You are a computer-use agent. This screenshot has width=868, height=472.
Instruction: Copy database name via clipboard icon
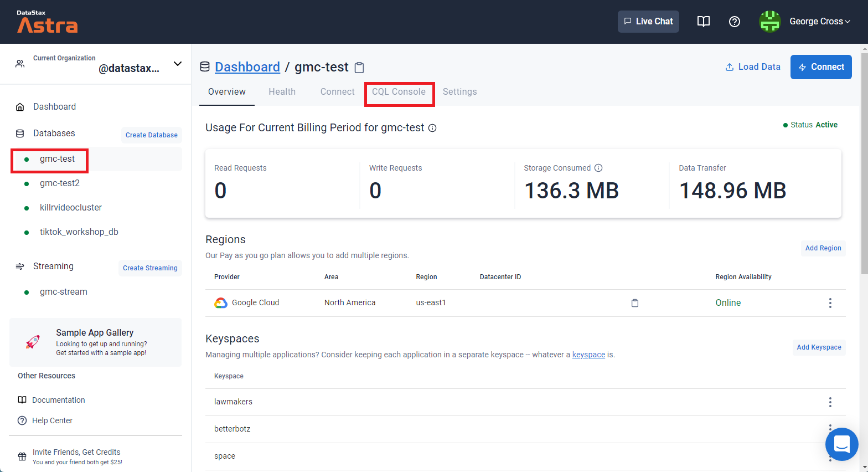(359, 68)
